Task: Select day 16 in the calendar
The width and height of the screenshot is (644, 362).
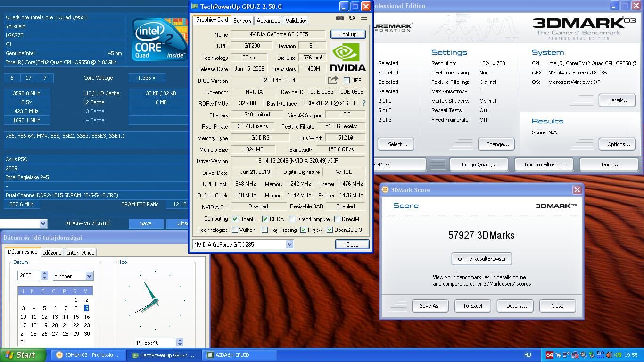Action: pos(87,317)
